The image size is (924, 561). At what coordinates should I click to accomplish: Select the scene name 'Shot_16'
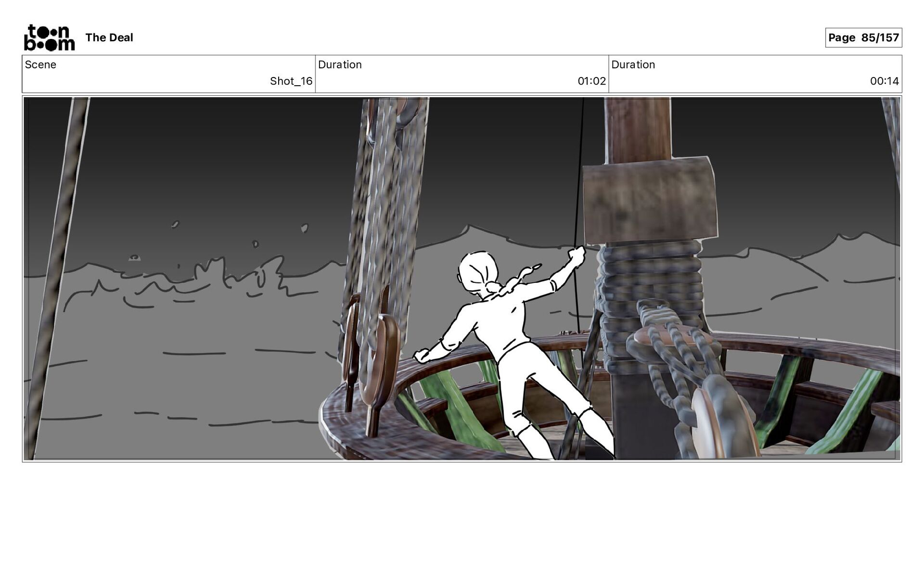[x=291, y=81]
